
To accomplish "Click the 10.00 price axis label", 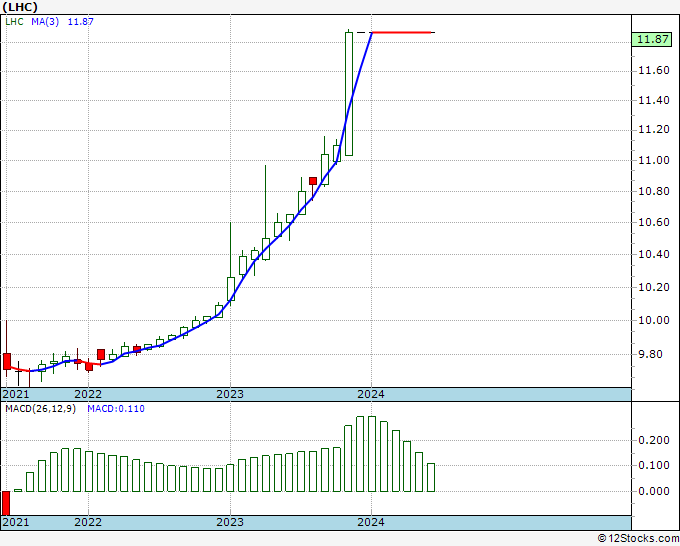I will coord(654,320).
